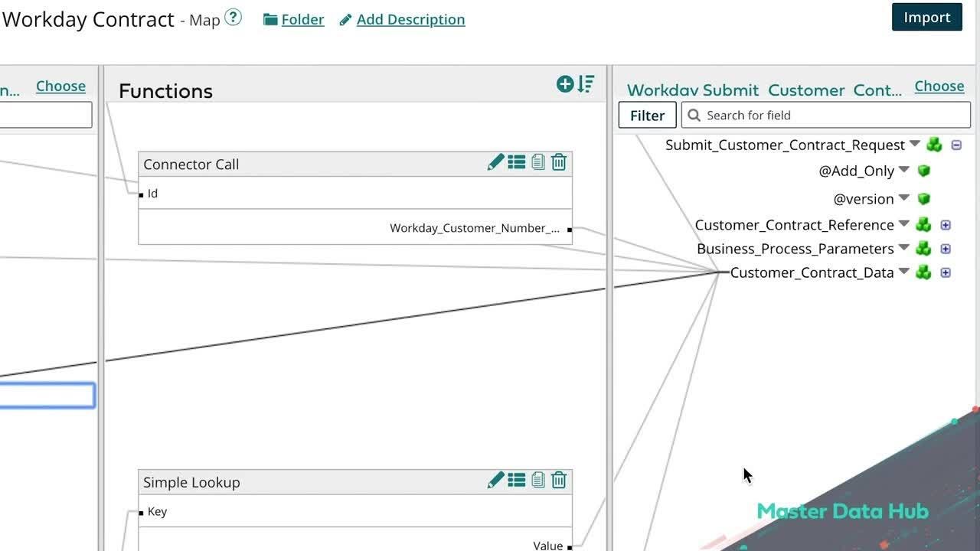Expand Customer_Contract_Data node
980x551 pixels.
pyautogui.click(x=946, y=272)
